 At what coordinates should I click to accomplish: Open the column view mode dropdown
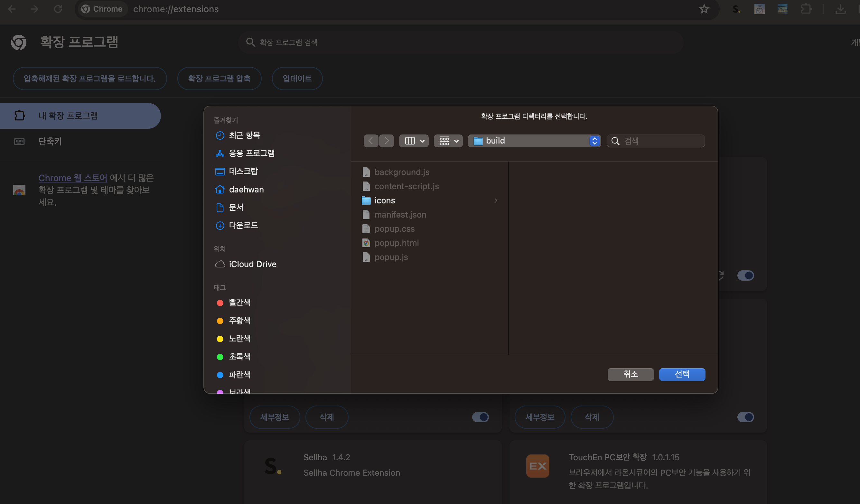[414, 141]
